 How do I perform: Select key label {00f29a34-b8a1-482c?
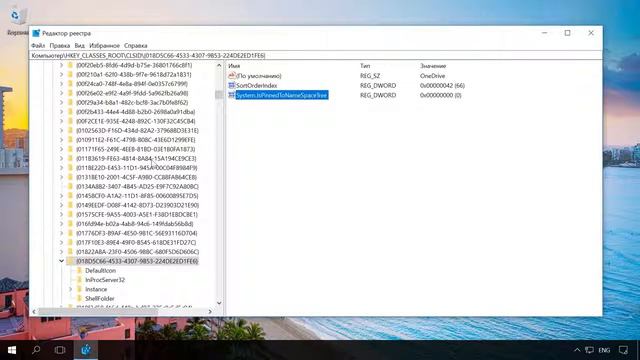132,102
